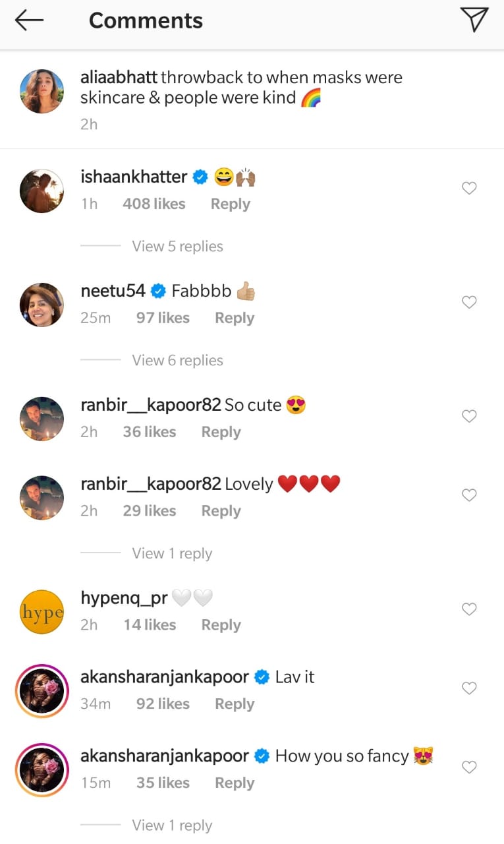Open the hypenq_pr avatar
The width and height of the screenshot is (504, 844).
(42, 612)
